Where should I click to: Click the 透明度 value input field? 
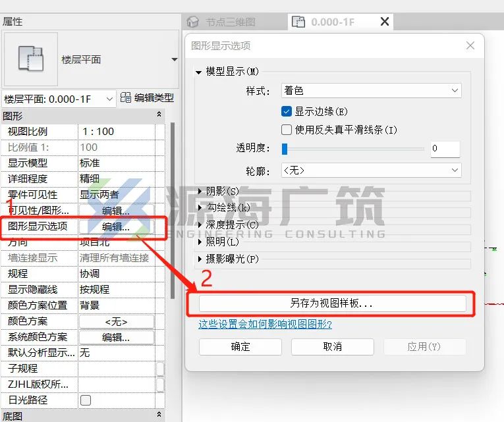pyautogui.click(x=445, y=149)
